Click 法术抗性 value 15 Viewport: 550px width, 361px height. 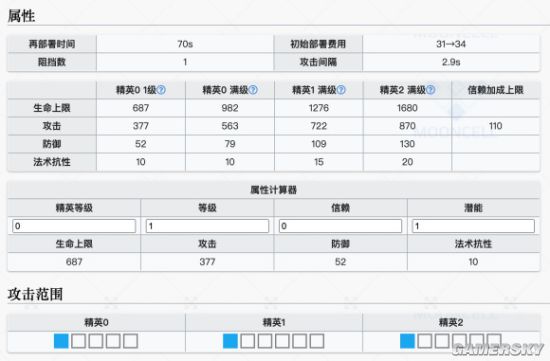click(x=318, y=162)
